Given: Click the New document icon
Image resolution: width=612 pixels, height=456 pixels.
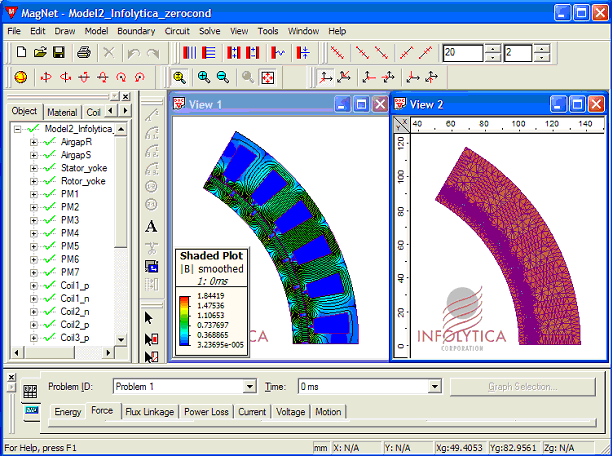Looking at the screenshot, I should click(19, 52).
